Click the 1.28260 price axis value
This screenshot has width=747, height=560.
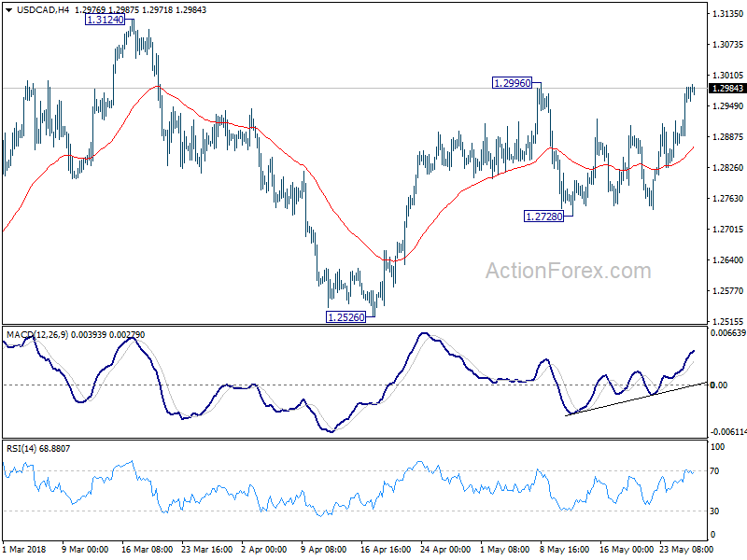(727, 168)
